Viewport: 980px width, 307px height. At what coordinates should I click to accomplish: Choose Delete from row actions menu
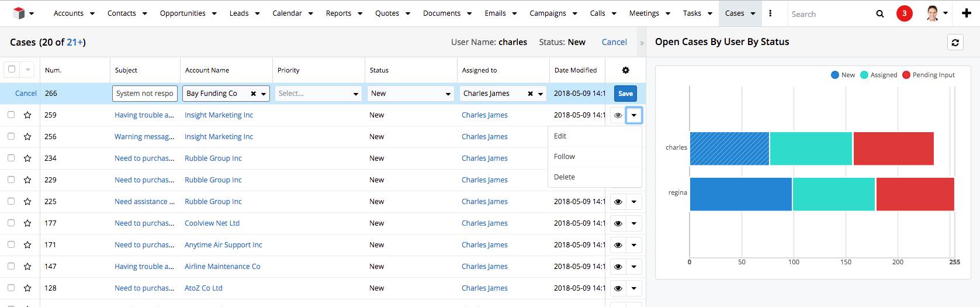click(595, 177)
